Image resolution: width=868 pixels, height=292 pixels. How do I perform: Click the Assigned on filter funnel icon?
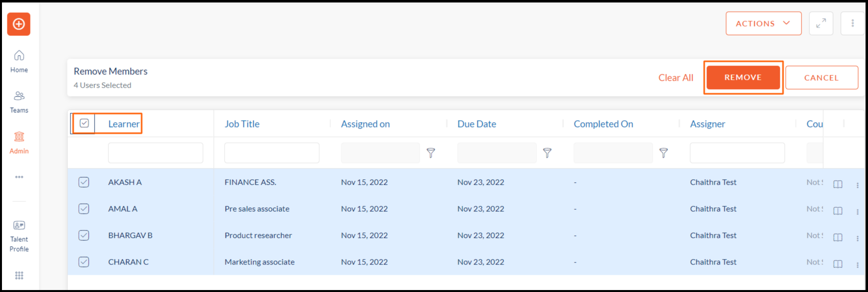[x=431, y=153]
